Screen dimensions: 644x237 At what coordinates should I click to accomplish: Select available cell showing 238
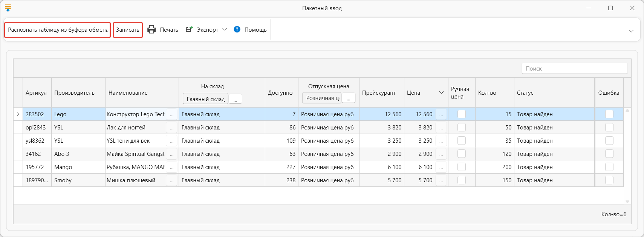(281, 180)
